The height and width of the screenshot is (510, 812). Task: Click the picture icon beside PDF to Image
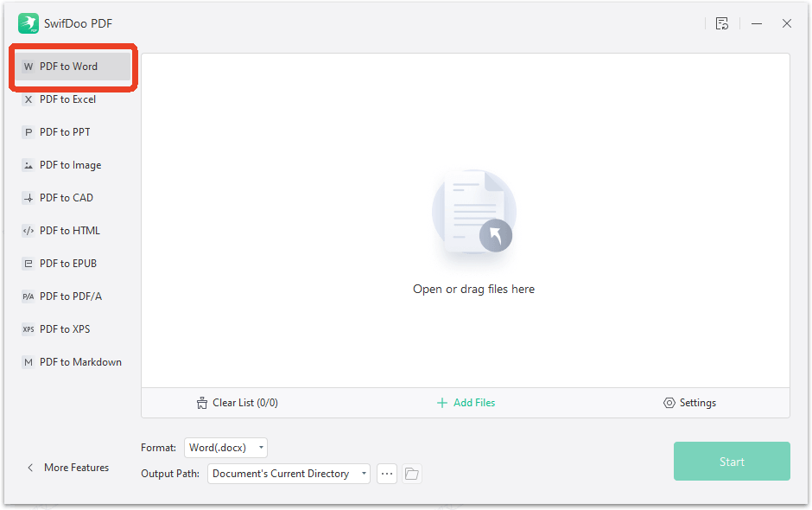29,165
